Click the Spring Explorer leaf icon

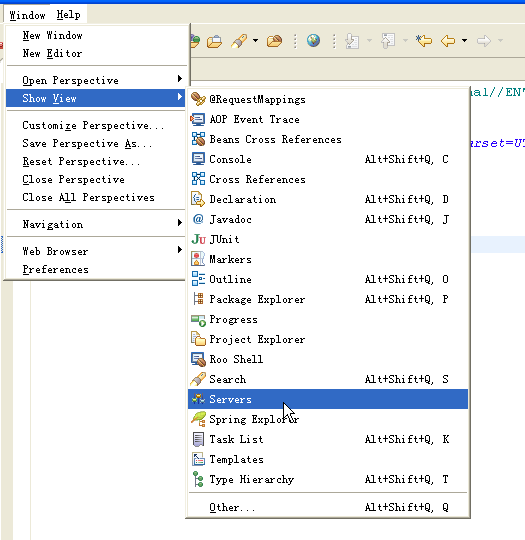coord(198,419)
